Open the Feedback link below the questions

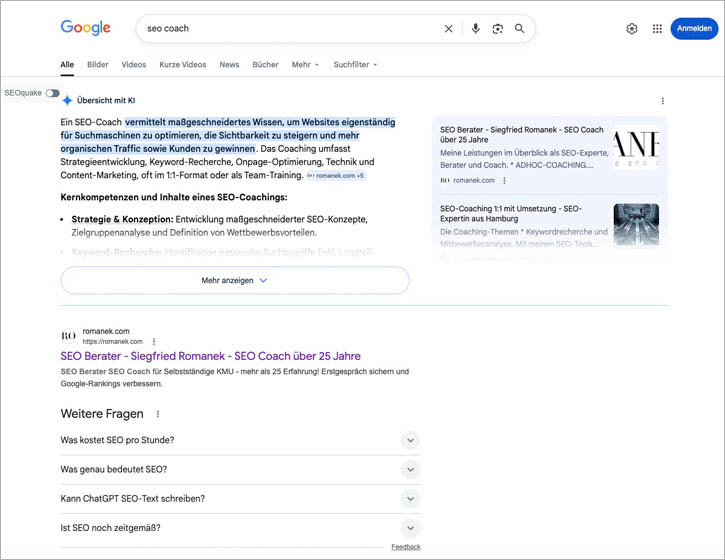tap(406, 547)
